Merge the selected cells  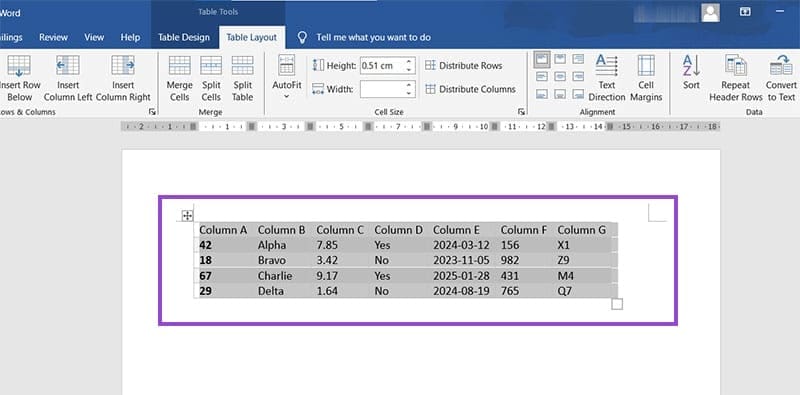[180, 79]
